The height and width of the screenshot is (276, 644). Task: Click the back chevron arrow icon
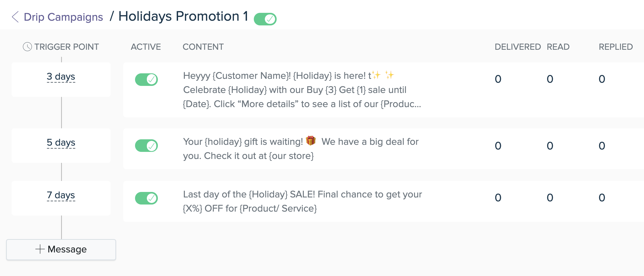pos(15,17)
